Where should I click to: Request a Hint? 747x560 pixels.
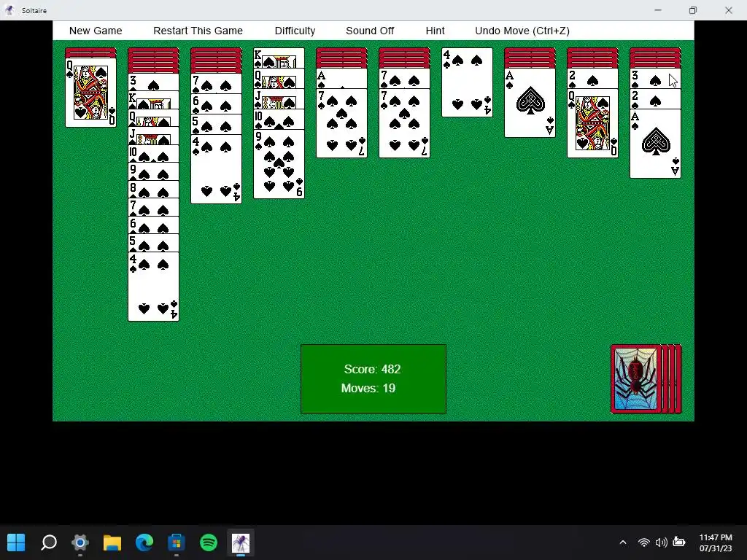point(435,31)
